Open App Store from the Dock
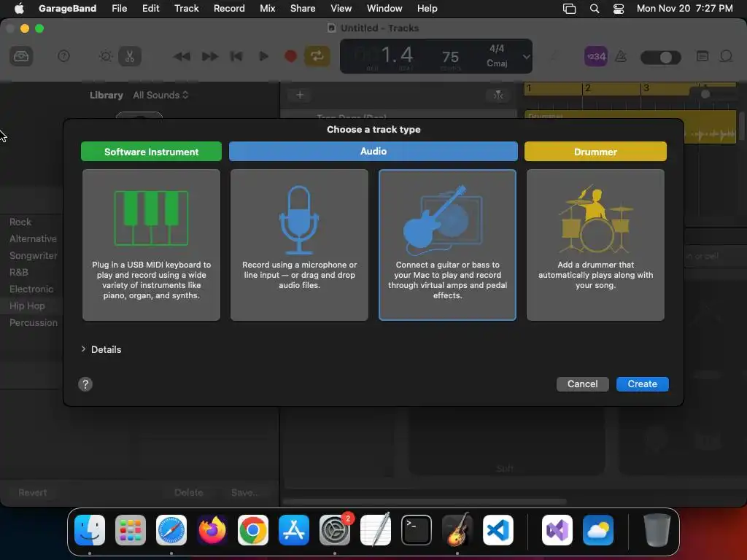Viewport: 747px width, 560px height. click(294, 530)
